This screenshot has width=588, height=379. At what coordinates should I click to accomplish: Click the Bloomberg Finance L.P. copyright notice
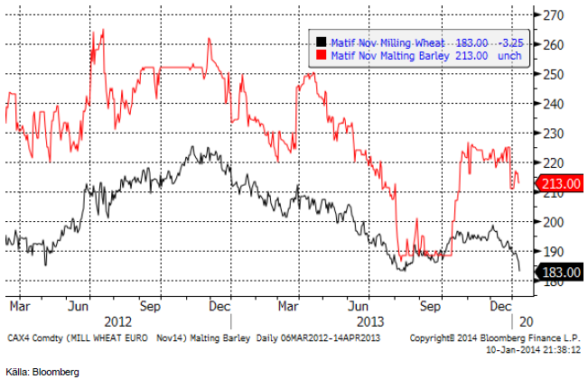coord(491,337)
